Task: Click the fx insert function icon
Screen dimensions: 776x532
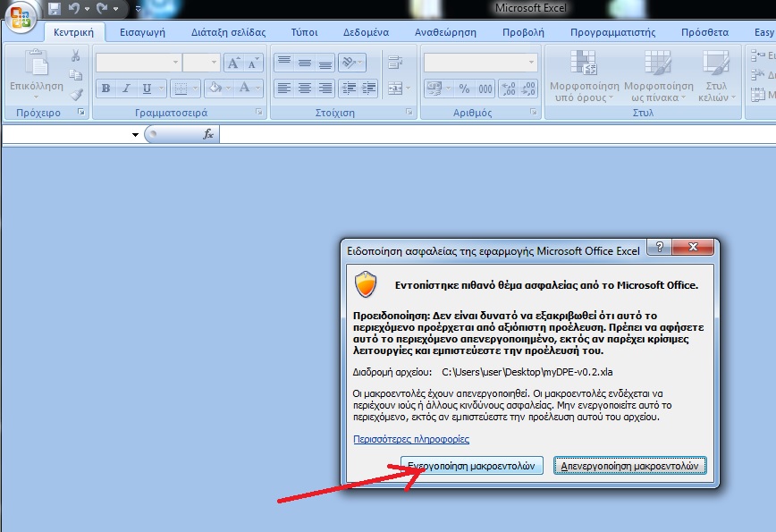Action: (208, 134)
